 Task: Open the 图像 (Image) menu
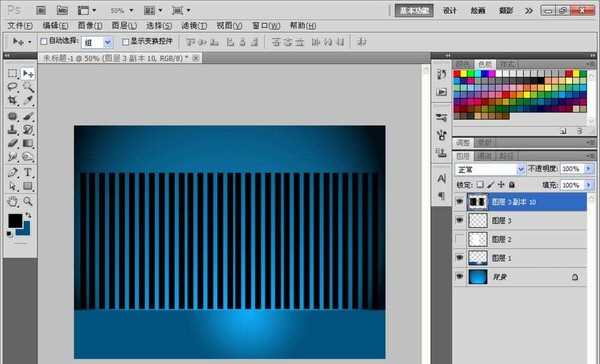point(90,26)
